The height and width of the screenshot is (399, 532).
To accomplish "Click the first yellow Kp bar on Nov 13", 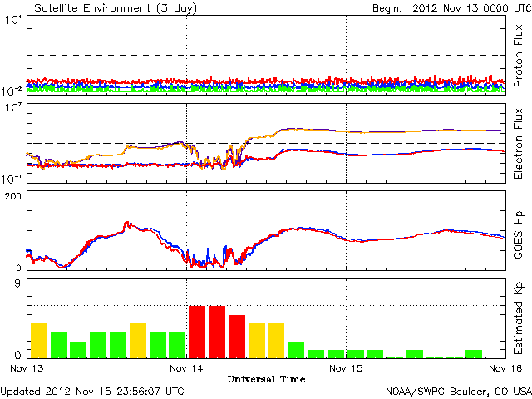I will tap(39, 341).
